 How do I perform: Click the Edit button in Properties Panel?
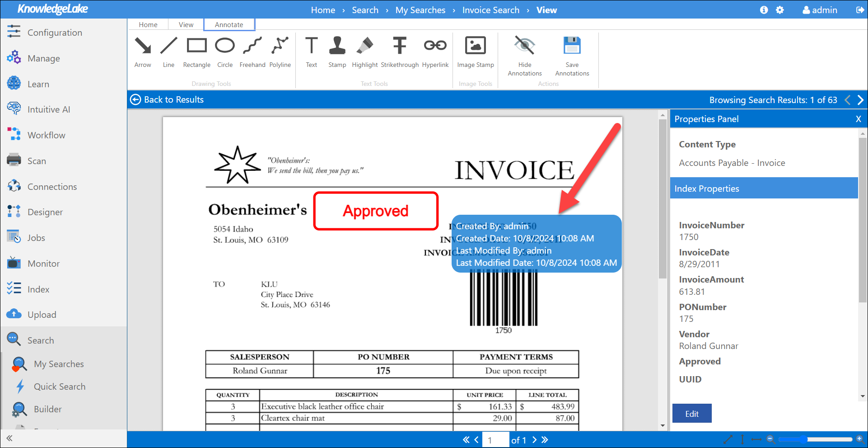click(692, 413)
